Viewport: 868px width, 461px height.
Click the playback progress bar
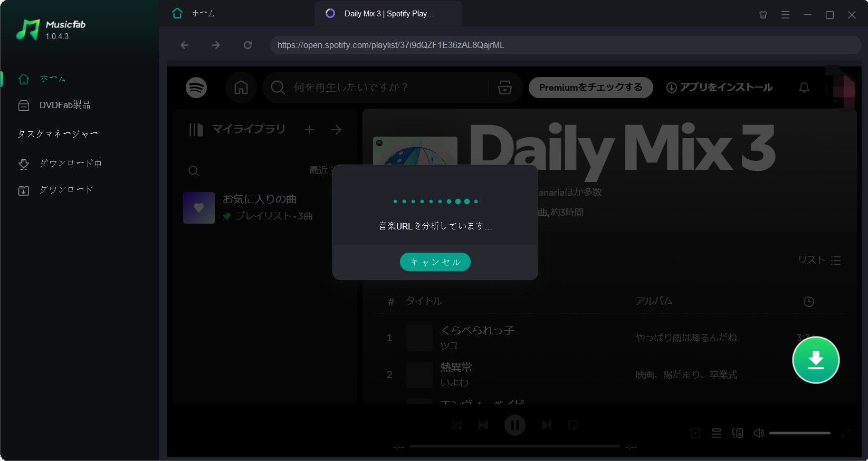[x=514, y=446]
